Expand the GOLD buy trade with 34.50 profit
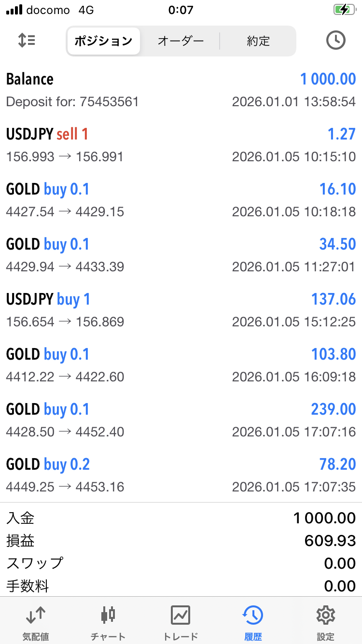 (181, 255)
